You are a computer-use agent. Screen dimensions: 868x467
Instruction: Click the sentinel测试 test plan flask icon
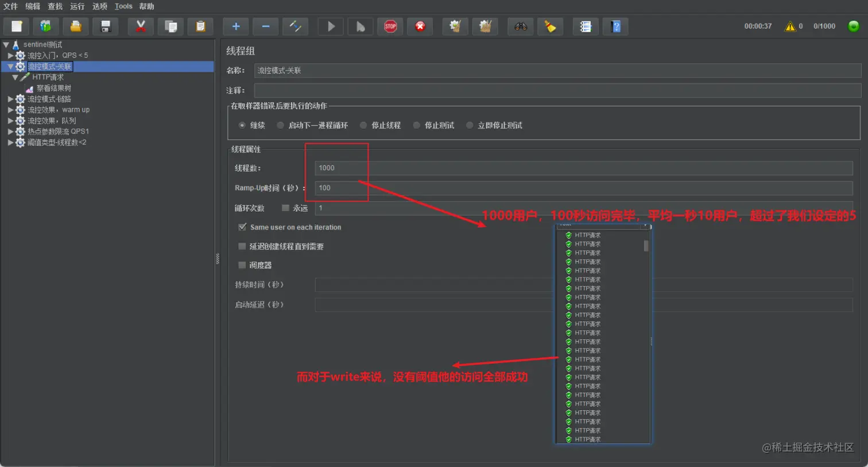pos(15,44)
